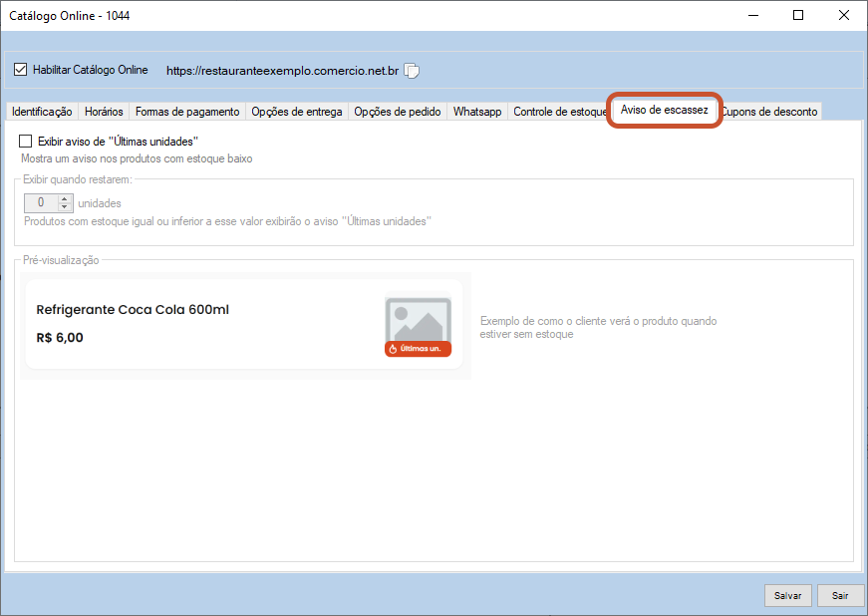This screenshot has height=616, width=868.
Task: Click the units number input field
Action: click(41, 203)
